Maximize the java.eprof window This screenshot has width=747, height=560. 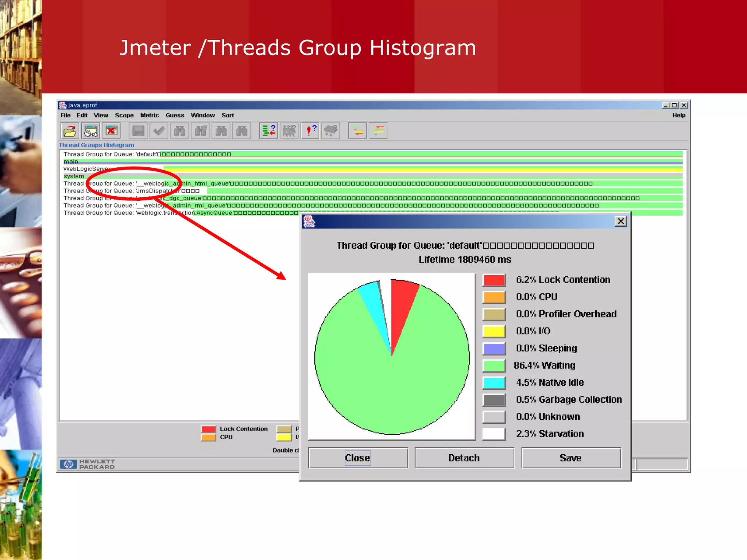674,105
